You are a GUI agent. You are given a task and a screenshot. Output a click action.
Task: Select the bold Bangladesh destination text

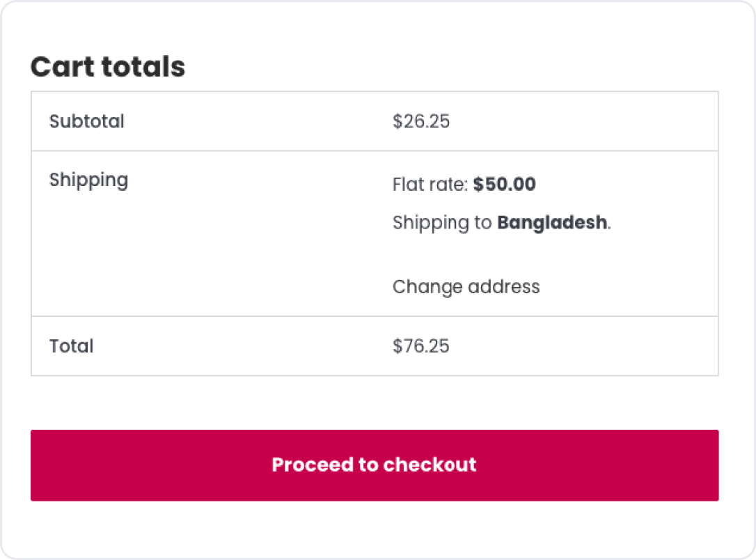pyautogui.click(x=552, y=223)
